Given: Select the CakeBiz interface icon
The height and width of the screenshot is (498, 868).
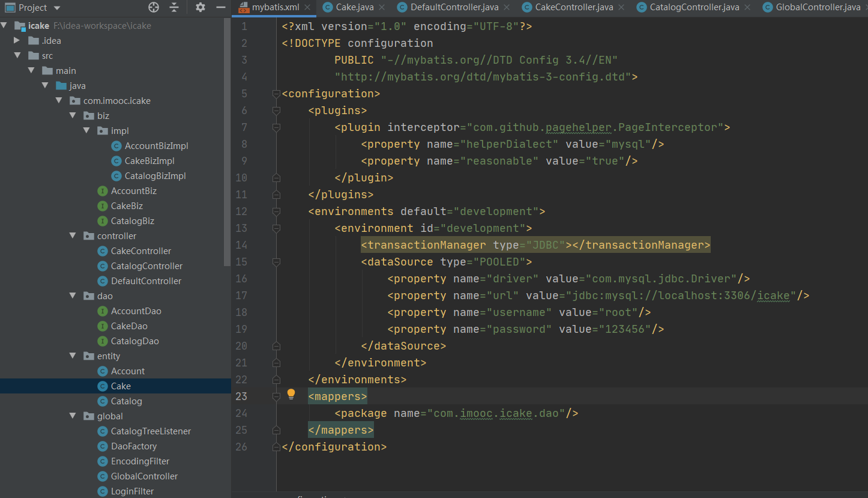Looking at the screenshot, I should tap(103, 206).
